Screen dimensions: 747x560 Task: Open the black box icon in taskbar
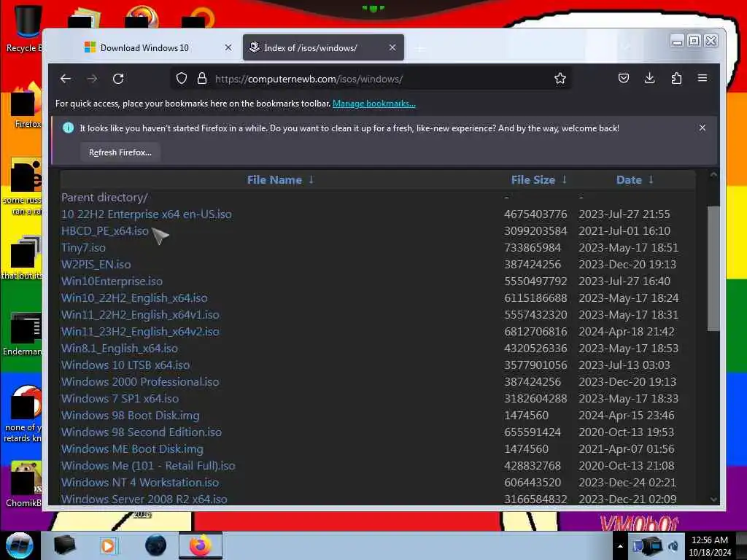click(x=64, y=545)
